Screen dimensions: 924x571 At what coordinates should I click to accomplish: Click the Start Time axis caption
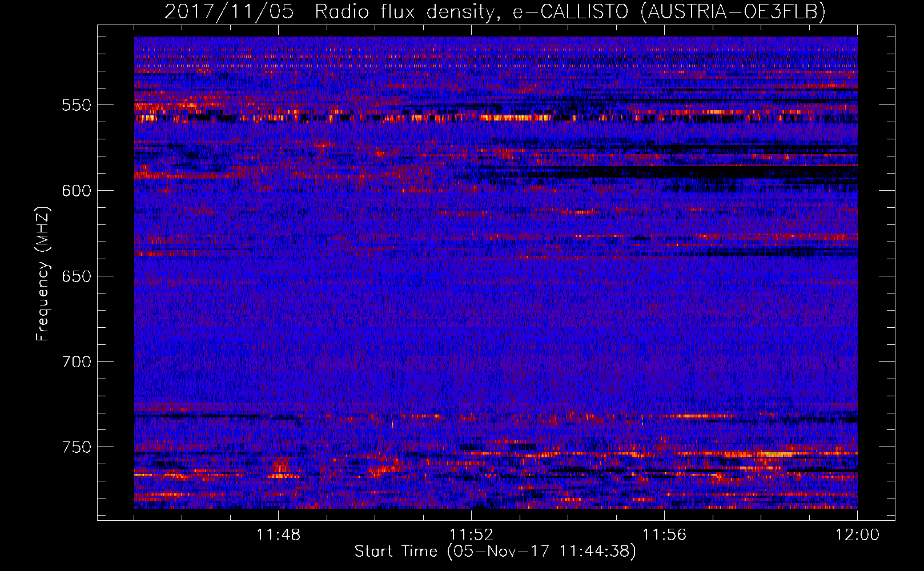point(495,552)
